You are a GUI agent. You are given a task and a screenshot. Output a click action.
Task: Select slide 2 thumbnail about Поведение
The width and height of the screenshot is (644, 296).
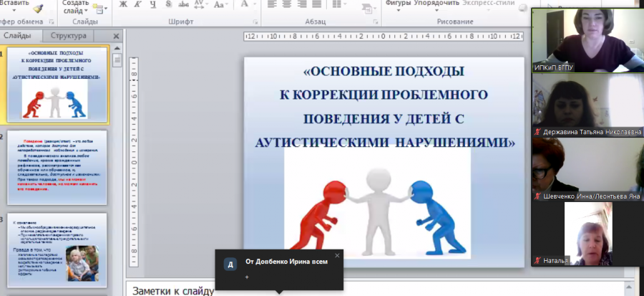pyautogui.click(x=57, y=167)
